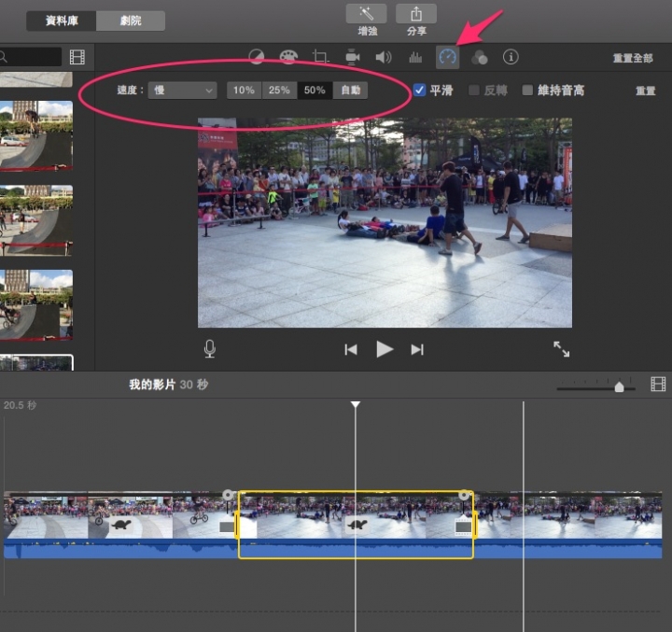Open the 速度 speed dropdown showing 慢
Viewport: 672px width, 632px height.
(x=183, y=91)
